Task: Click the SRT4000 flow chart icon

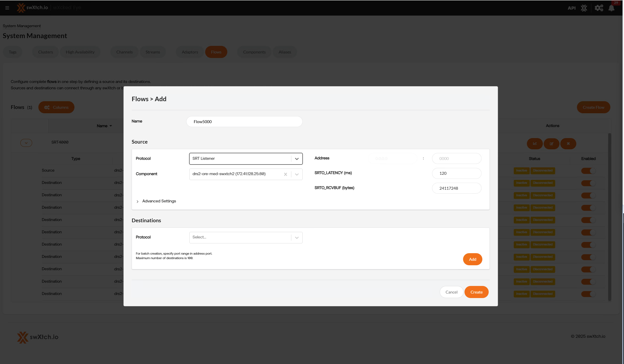Action: point(535,143)
